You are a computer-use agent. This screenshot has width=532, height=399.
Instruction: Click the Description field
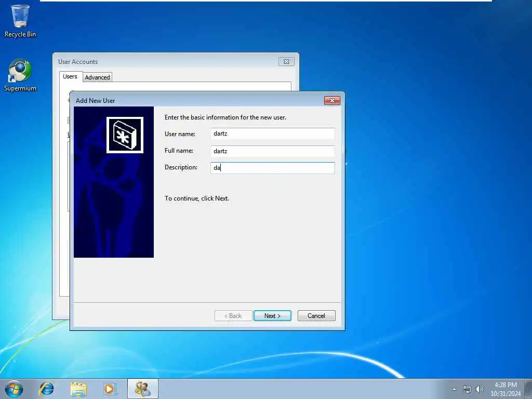tap(272, 168)
